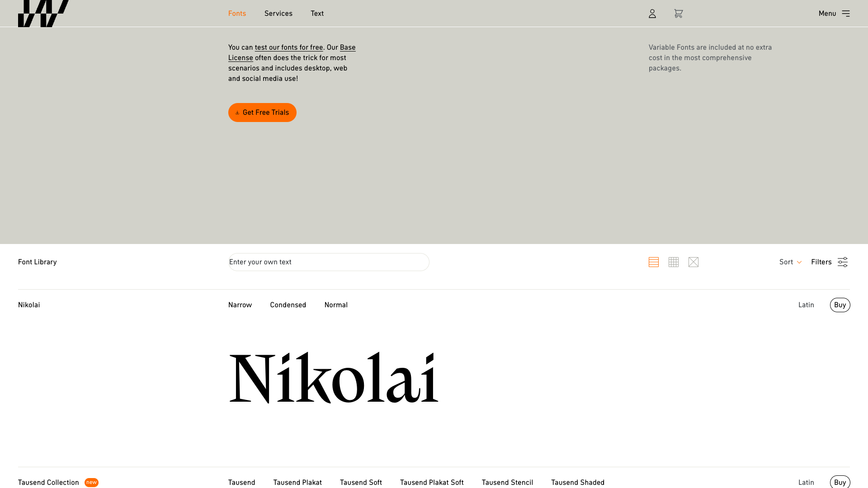Screen dimensions: 868x488
Task: Click Buy button for Nikolai
Action: point(840,305)
